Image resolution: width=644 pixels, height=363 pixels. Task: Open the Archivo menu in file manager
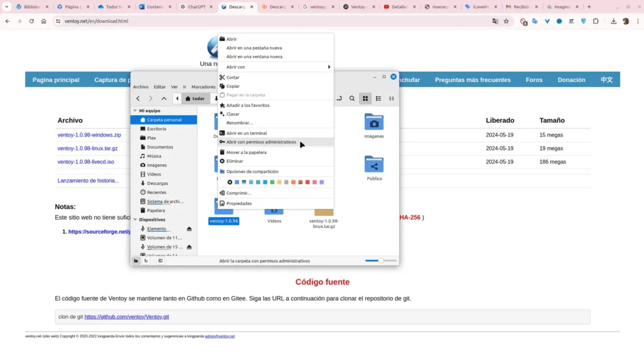tap(140, 87)
